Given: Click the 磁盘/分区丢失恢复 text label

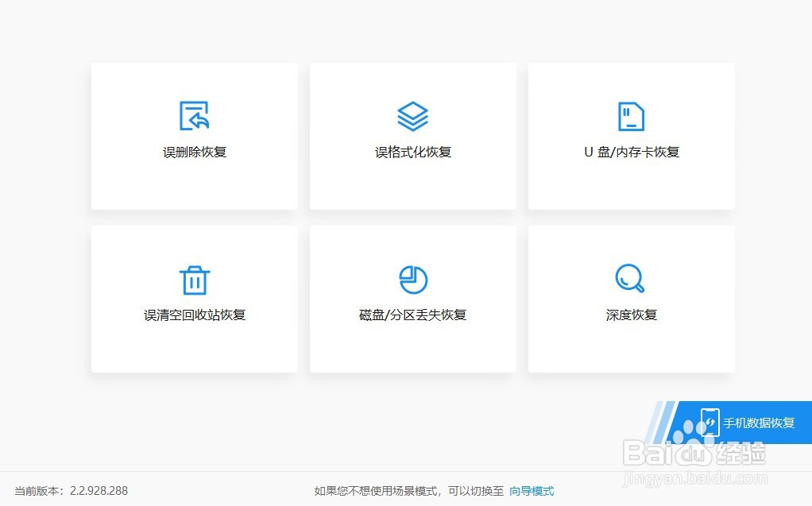Looking at the screenshot, I should [412, 315].
